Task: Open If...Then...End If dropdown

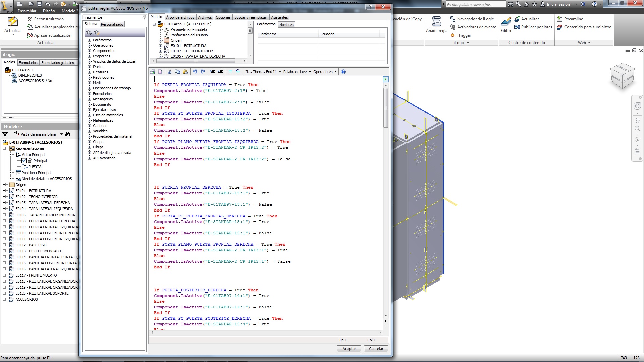Action: pyautogui.click(x=263, y=72)
